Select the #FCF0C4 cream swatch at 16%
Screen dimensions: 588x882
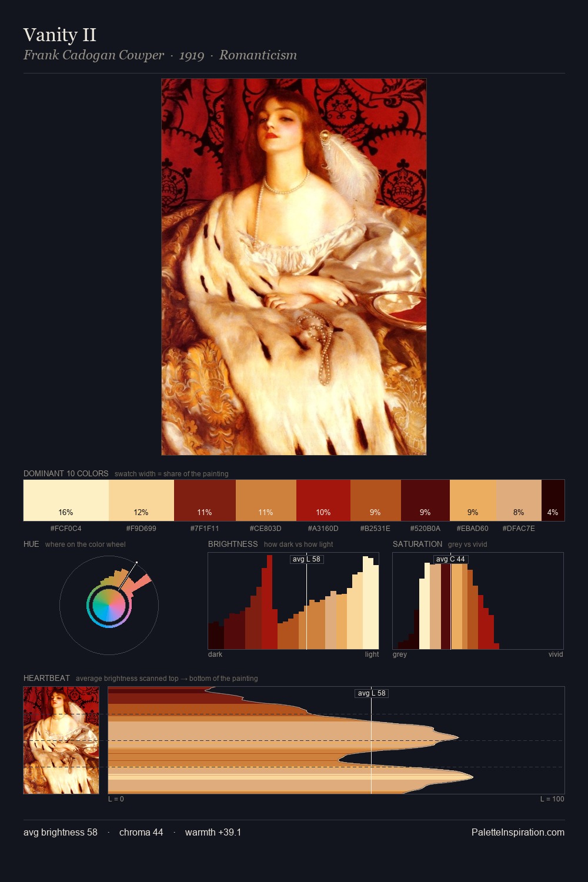[66, 500]
